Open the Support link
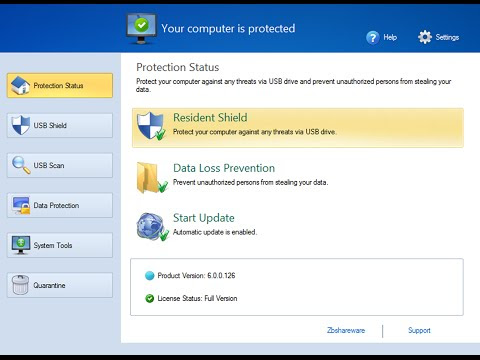 pos(419,330)
